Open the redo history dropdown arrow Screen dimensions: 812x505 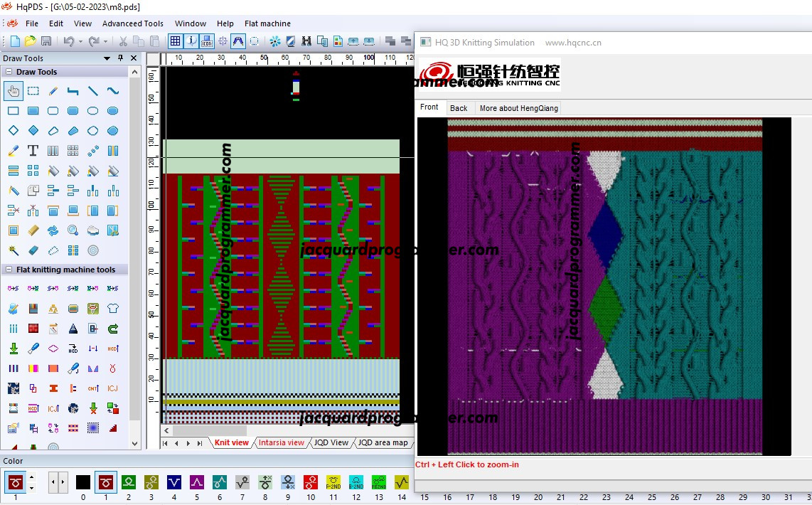coord(106,41)
